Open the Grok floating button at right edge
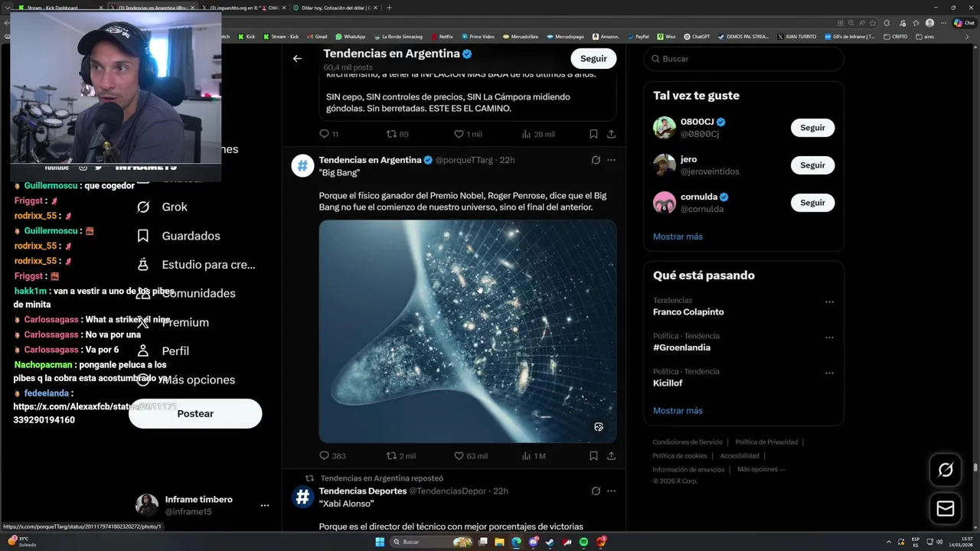980x551 pixels. (x=946, y=470)
